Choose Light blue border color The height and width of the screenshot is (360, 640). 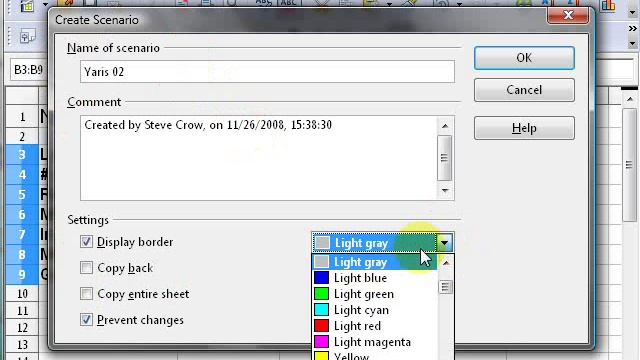(375, 278)
